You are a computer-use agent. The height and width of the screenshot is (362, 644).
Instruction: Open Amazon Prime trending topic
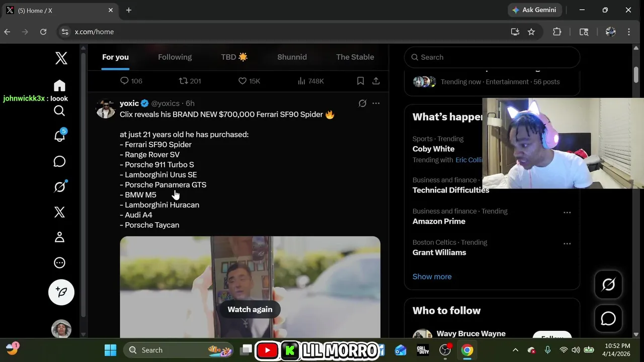(x=439, y=221)
